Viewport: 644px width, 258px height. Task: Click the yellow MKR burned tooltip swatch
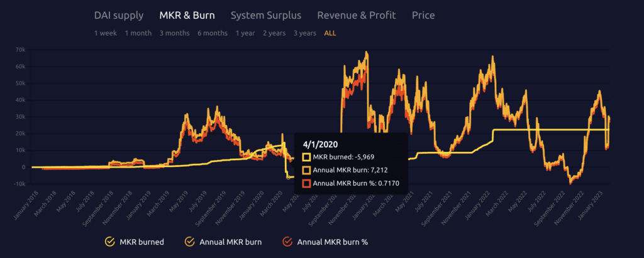pyautogui.click(x=306, y=157)
